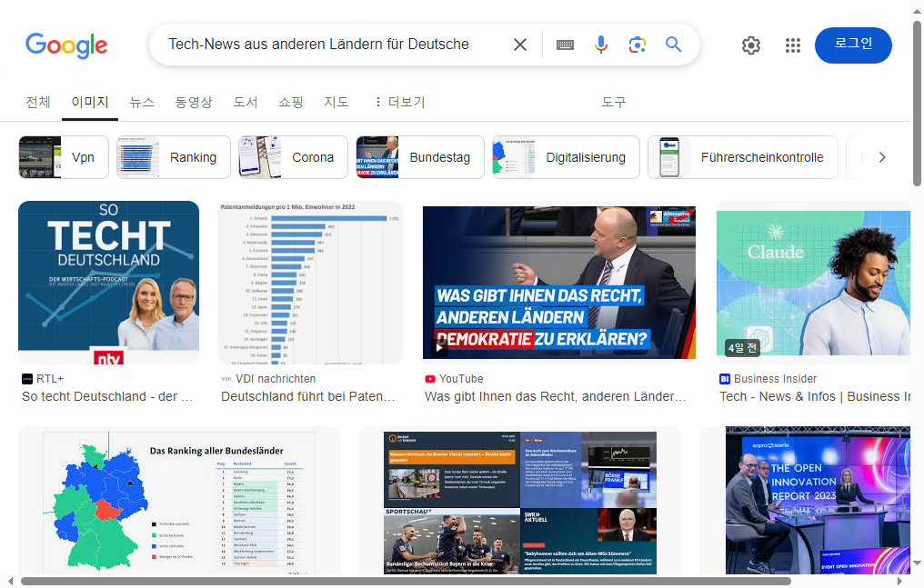Click the '4일 전' date badge
This screenshot has height=588, width=924.
tap(742, 348)
